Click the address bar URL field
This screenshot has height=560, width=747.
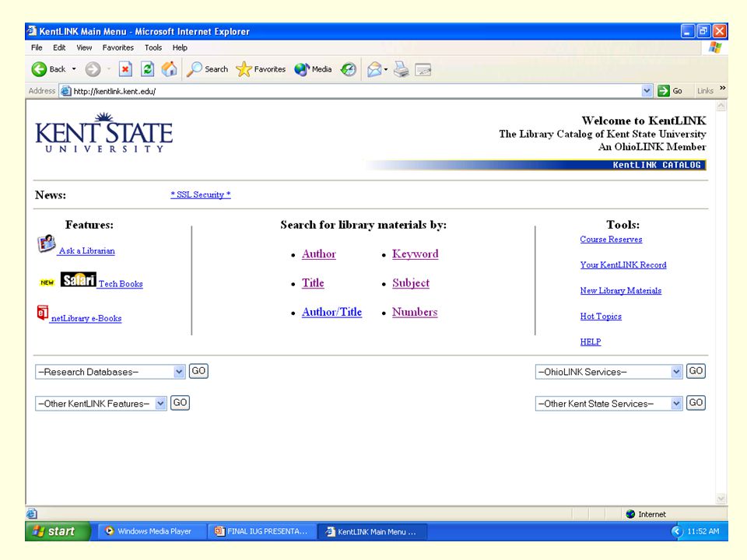click(x=356, y=91)
